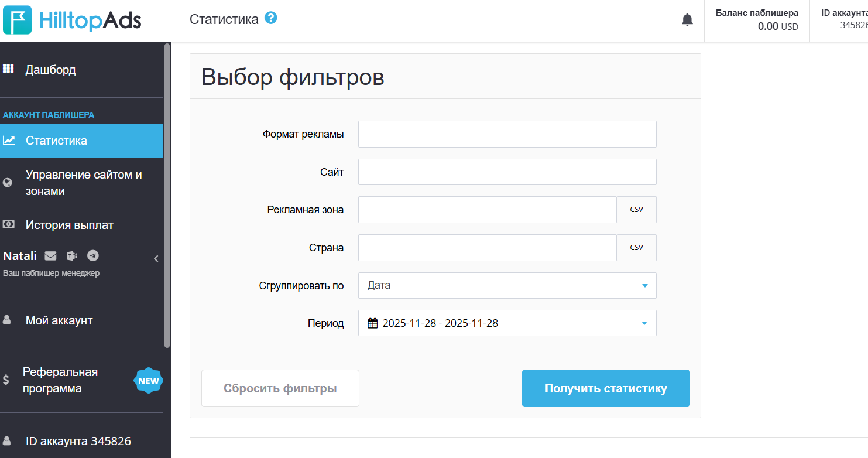Click the chart icon next to Статистика
868x458 pixels.
[9, 140]
